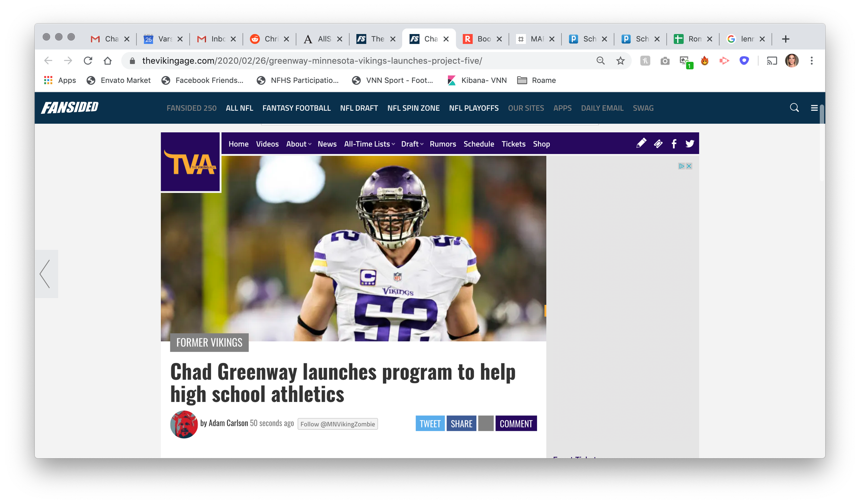Open The Viking Age Twitter page
The height and width of the screenshot is (504, 860).
pyautogui.click(x=690, y=144)
